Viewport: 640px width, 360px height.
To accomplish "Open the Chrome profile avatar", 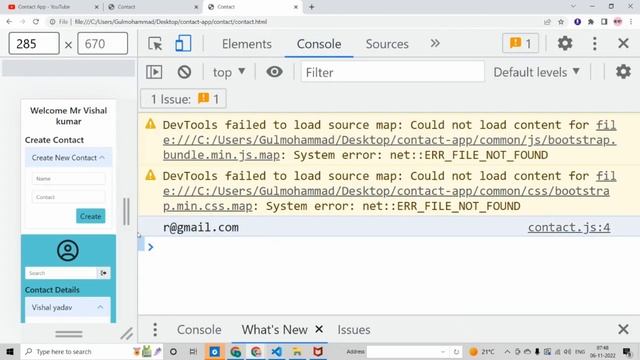I will pyautogui.click(x=618, y=22).
